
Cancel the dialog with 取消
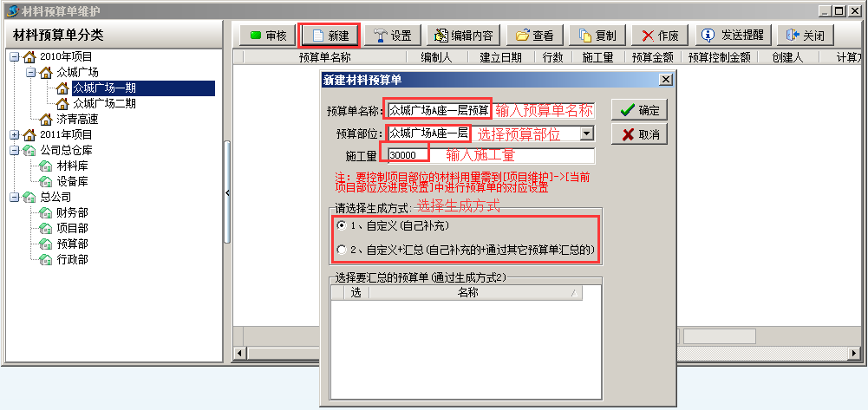pos(639,134)
